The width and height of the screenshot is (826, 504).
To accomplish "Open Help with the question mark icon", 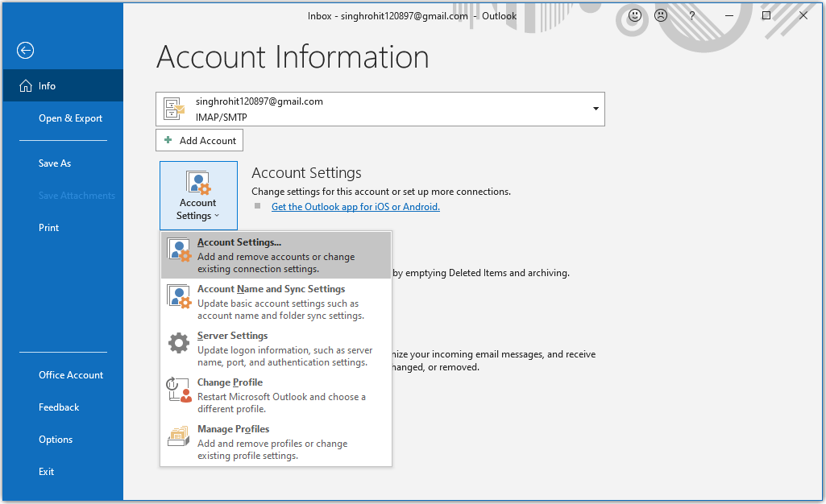I will coord(691,15).
